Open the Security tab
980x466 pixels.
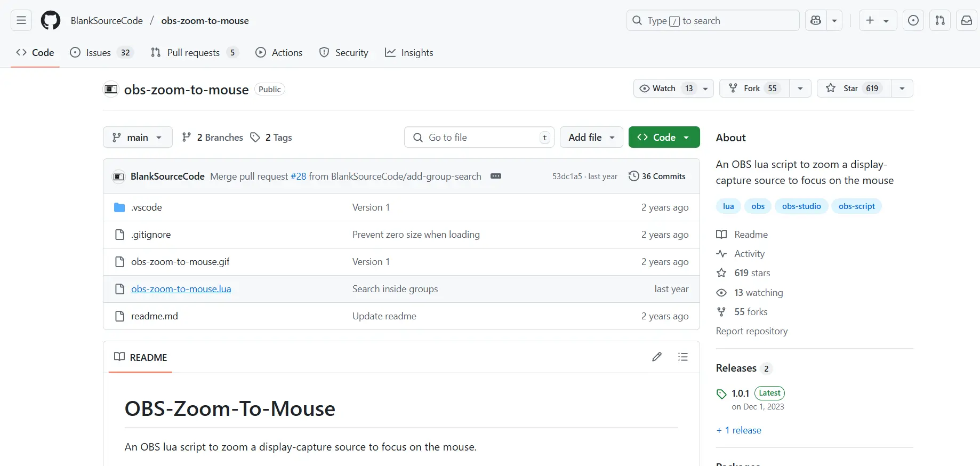344,52
